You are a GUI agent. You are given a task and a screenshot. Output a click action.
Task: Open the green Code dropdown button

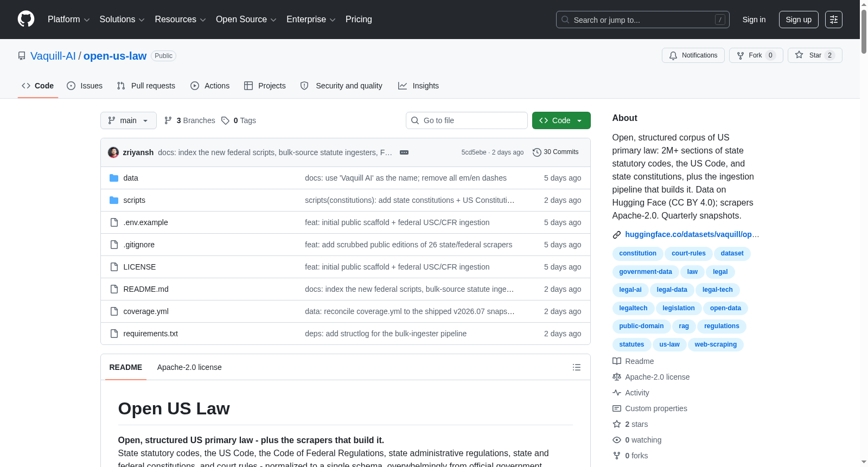coord(561,120)
